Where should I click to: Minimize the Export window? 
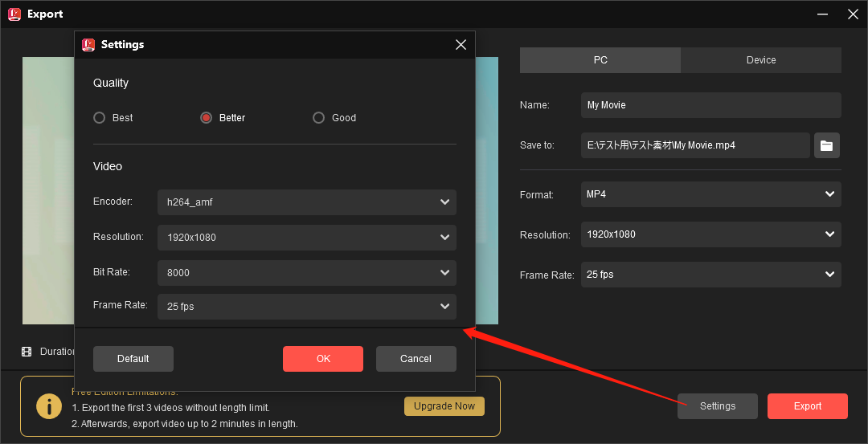click(x=825, y=14)
